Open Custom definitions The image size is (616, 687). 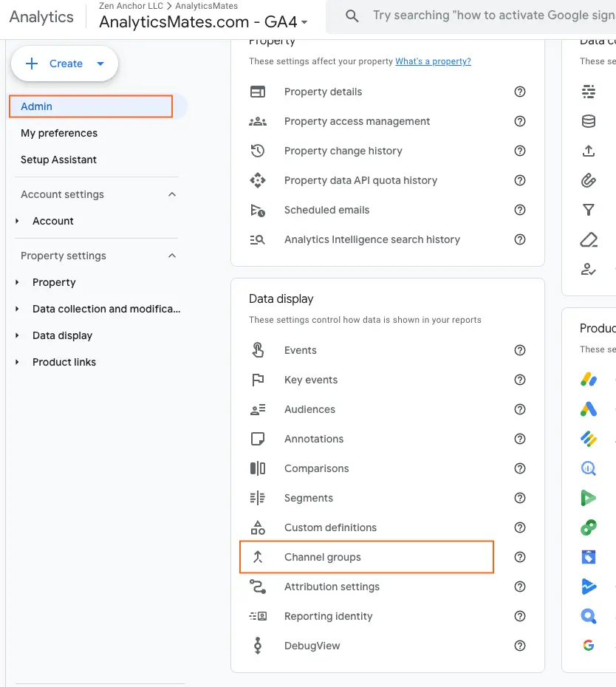330,527
